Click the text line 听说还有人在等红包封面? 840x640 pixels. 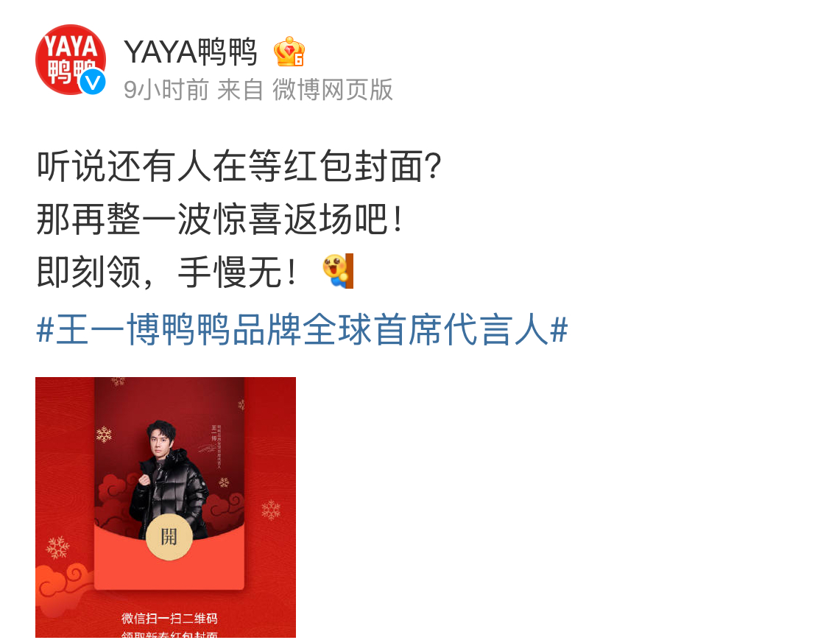pyautogui.click(x=239, y=166)
